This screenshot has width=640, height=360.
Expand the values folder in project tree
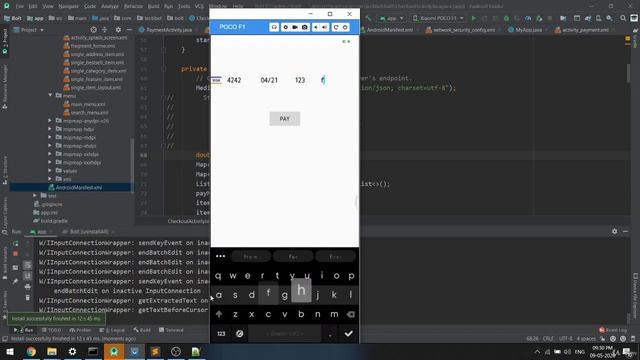coord(50,171)
